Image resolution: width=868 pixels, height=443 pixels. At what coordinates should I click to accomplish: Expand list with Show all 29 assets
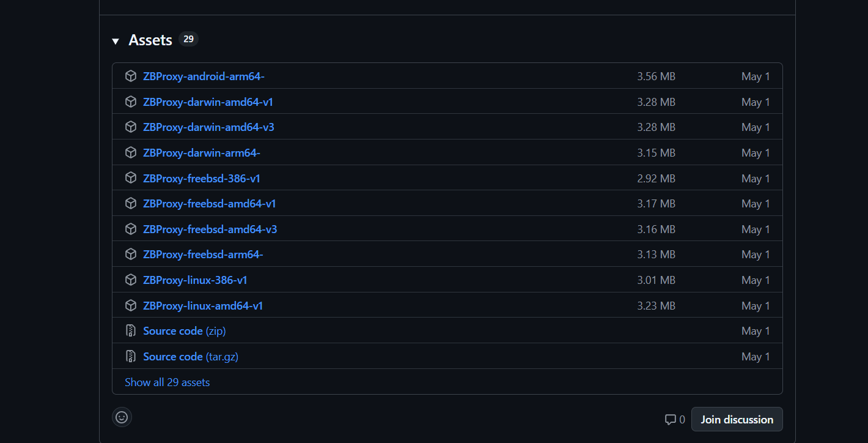pyautogui.click(x=167, y=382)
